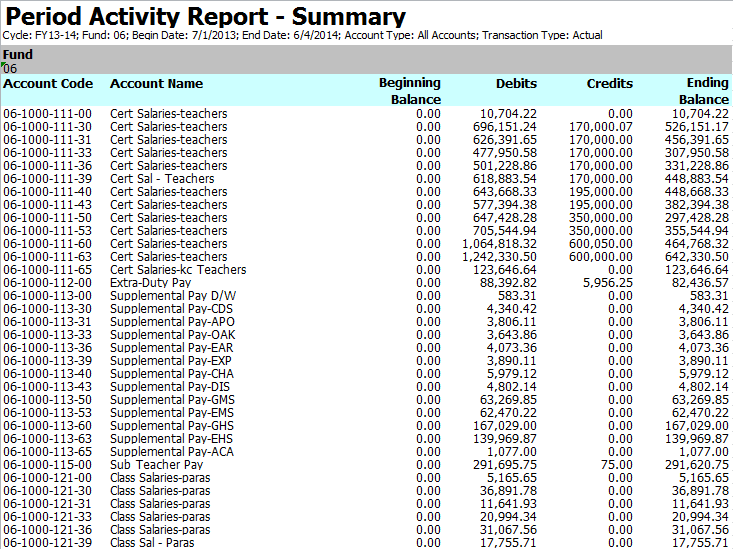The width and height of the screenshot is (733, 549).
Task: Click the Beginning Balance column header
Action: 410,91
